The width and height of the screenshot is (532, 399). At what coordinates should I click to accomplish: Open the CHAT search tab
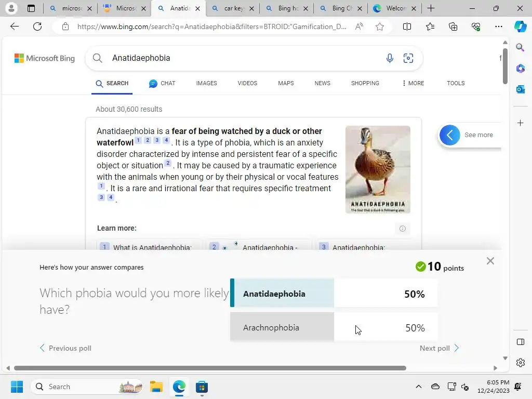[x=162, y=84]
